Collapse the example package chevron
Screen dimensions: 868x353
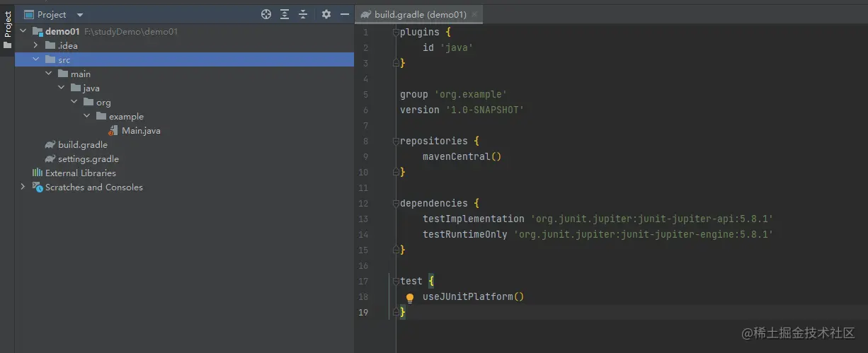[x=87, y=116]
